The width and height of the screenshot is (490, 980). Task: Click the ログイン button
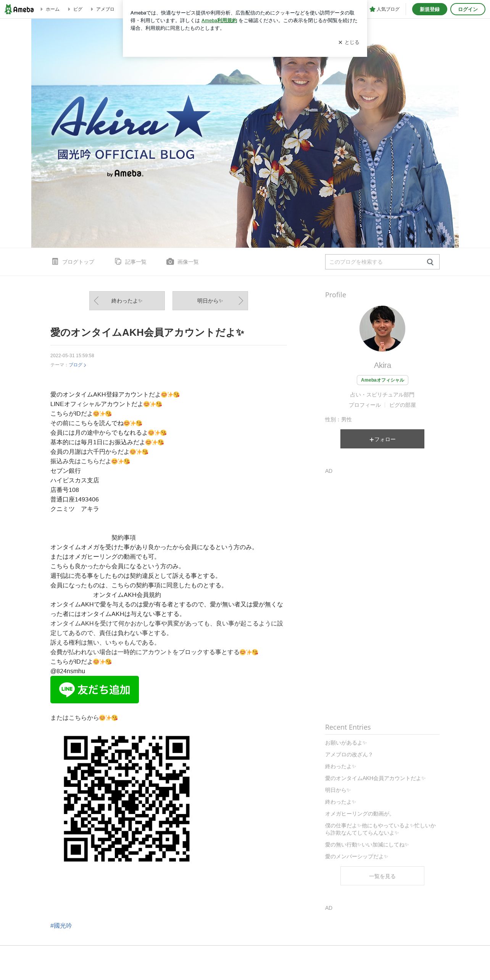468,9
